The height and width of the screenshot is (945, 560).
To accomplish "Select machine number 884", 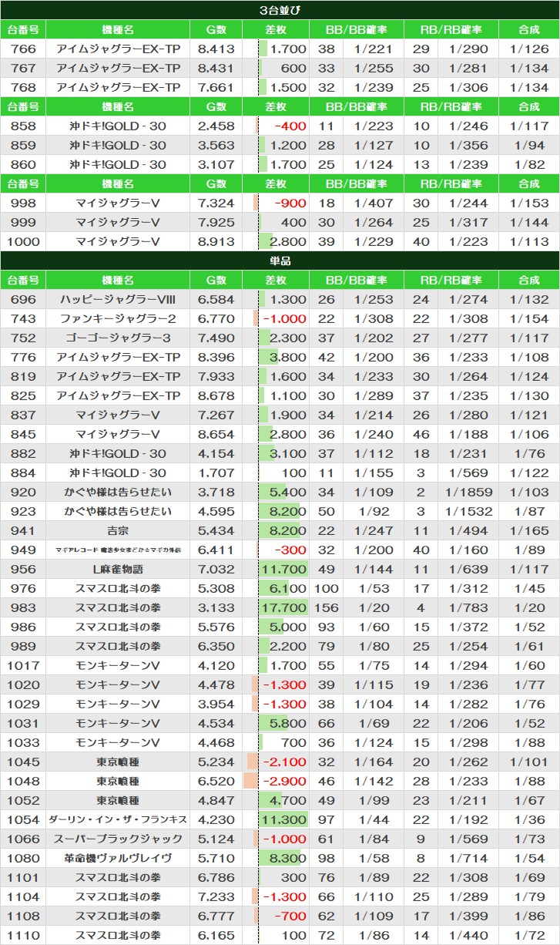I will click(x=23, y=472).
